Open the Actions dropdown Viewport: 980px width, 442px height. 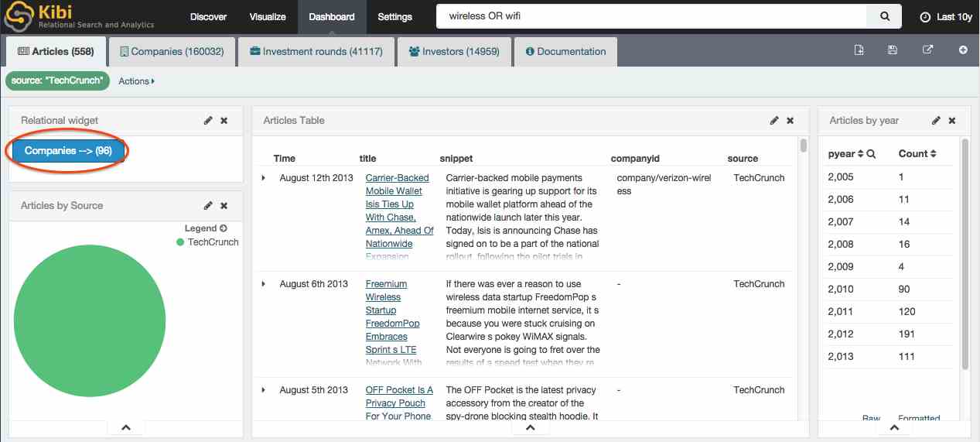136,81
